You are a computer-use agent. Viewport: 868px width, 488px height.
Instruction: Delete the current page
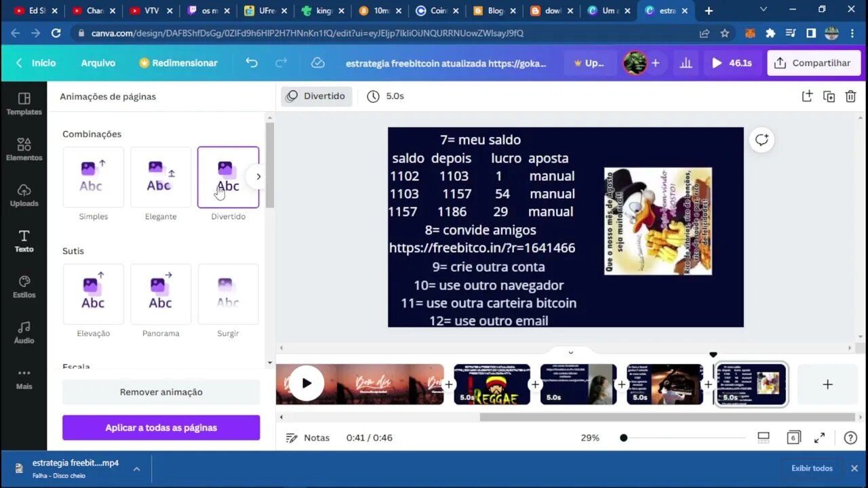850,96
